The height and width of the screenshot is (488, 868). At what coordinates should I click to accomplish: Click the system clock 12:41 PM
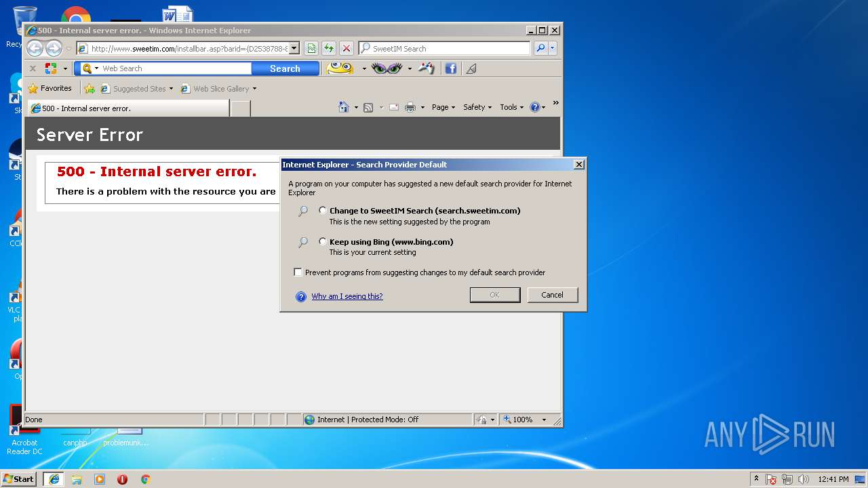coord(833,479)
